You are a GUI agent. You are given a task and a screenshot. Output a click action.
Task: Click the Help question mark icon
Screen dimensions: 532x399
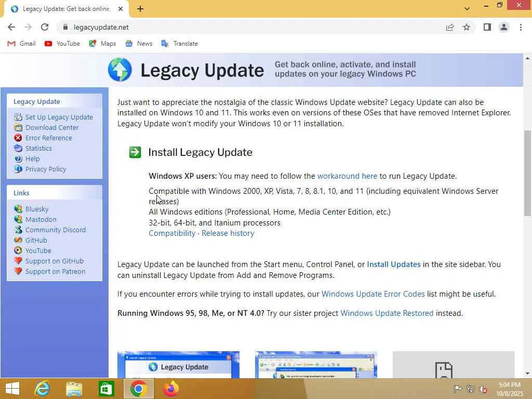[18, 158]
